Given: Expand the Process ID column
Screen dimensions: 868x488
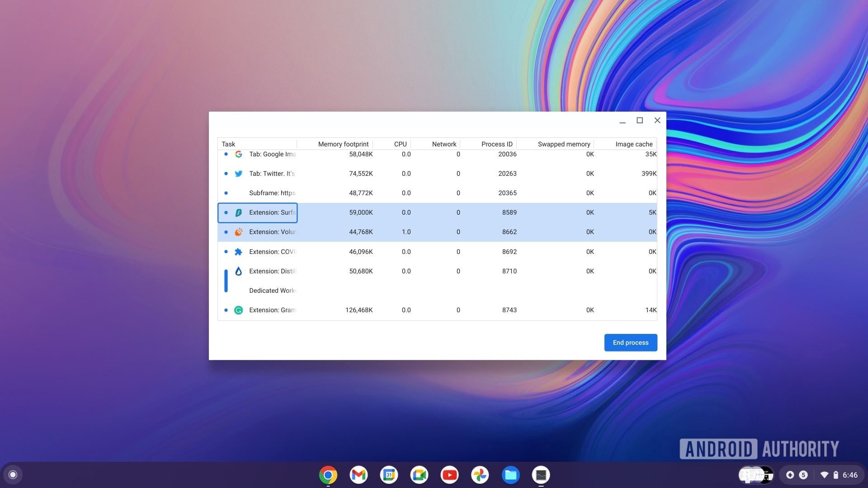Looking at the screenshot, I should (x=517, y=144).
